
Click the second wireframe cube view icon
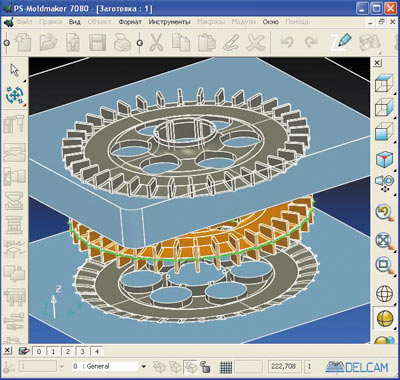(x=384, y=107)
